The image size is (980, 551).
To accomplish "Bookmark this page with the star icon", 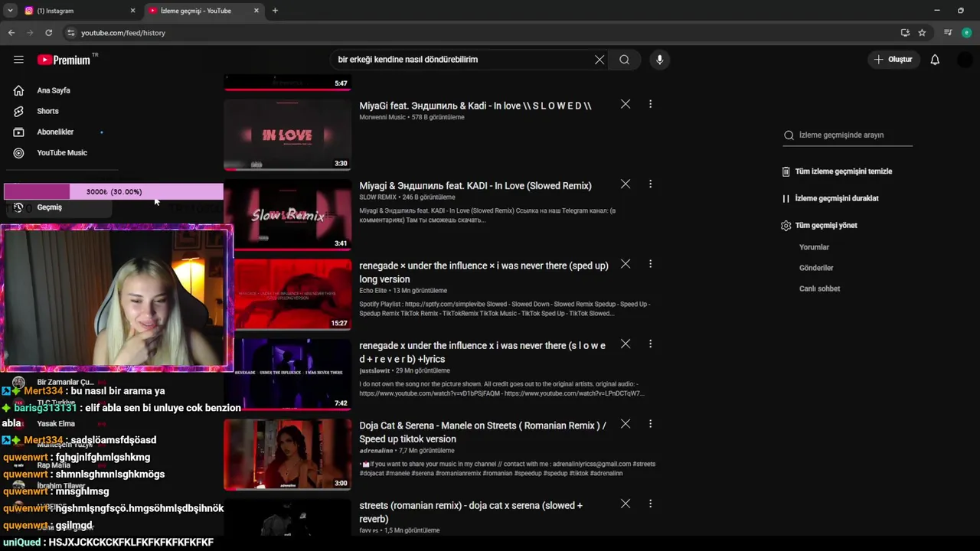I will 922,33.
